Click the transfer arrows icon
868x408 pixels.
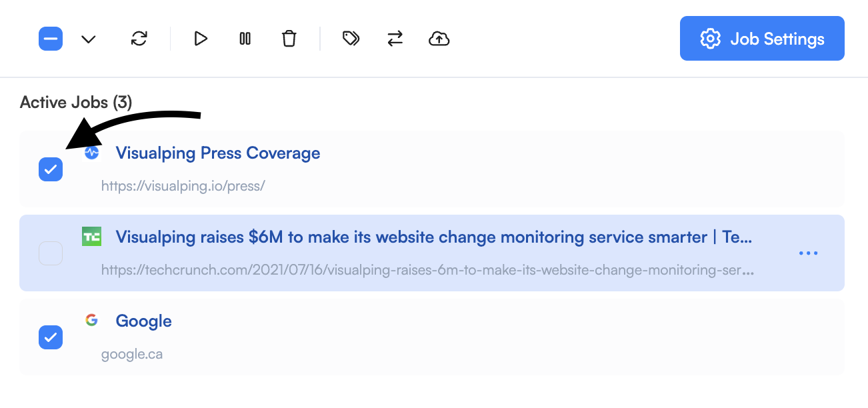pos(395,39)
